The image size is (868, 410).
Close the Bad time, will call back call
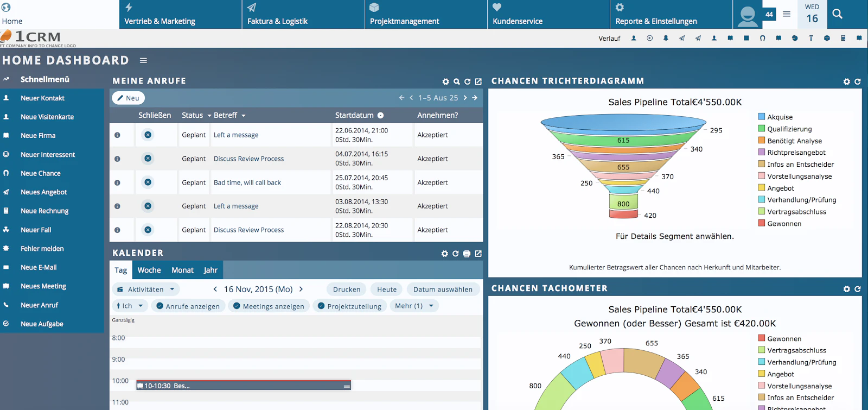point(148,182)
